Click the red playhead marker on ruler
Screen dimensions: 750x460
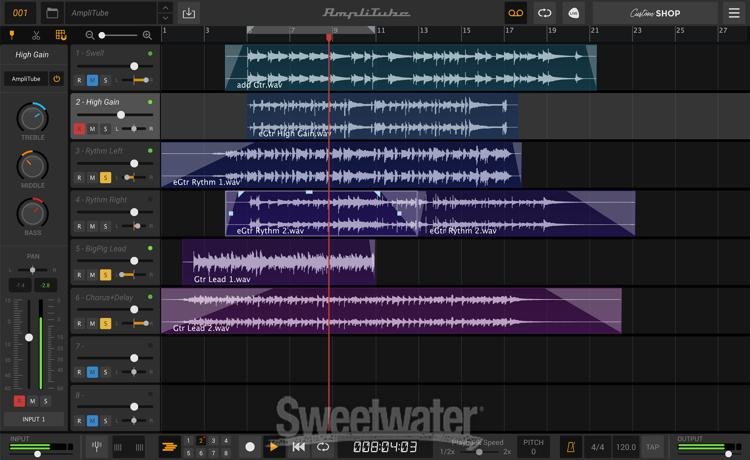329,37
